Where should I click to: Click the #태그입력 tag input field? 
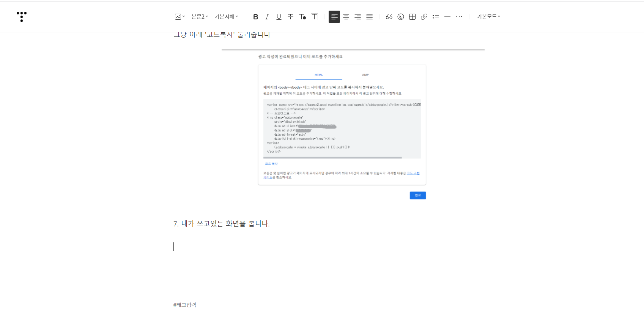[x=185, y=305]
